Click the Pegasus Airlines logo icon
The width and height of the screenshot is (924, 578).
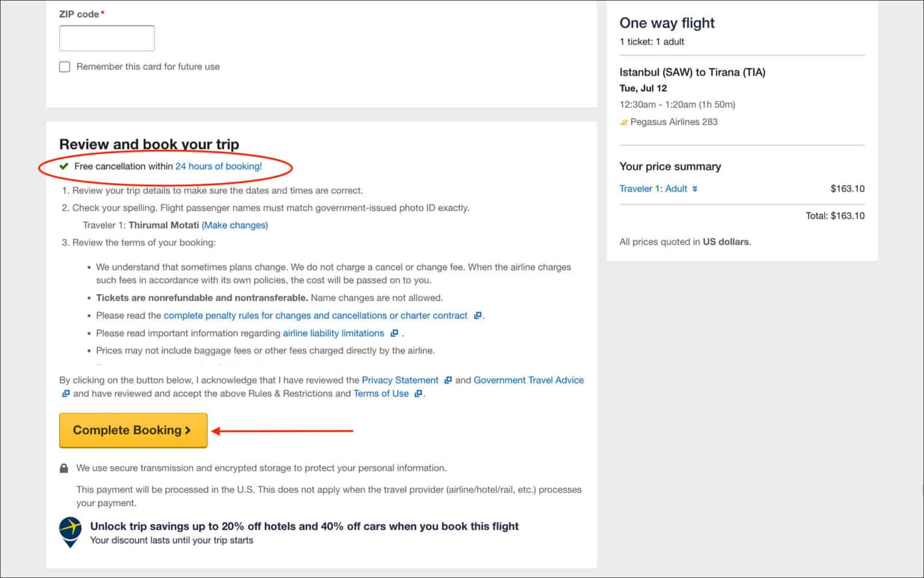(x=624, y=122)
